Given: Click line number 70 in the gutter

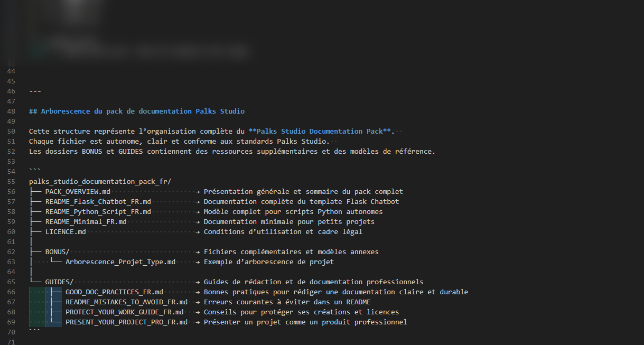Looking at the screenshot, I should point(11,332).
